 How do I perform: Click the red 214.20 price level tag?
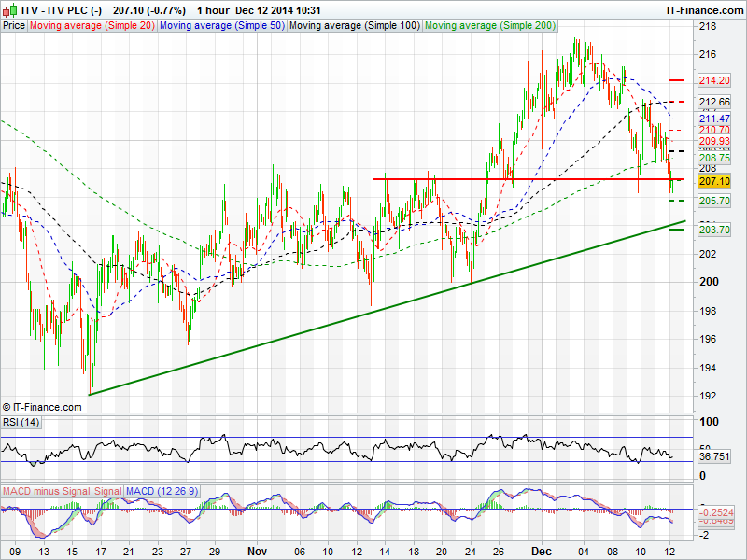coord(713,81)
